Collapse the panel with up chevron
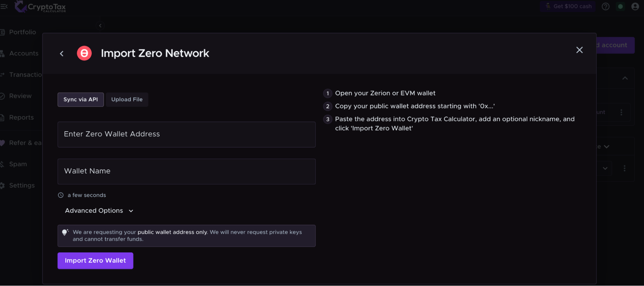644x286 pixels. [625, 78]
